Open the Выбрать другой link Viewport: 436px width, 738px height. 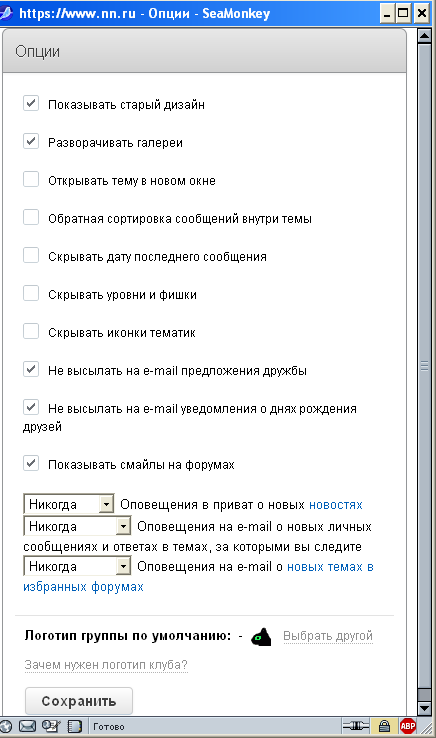328,636
